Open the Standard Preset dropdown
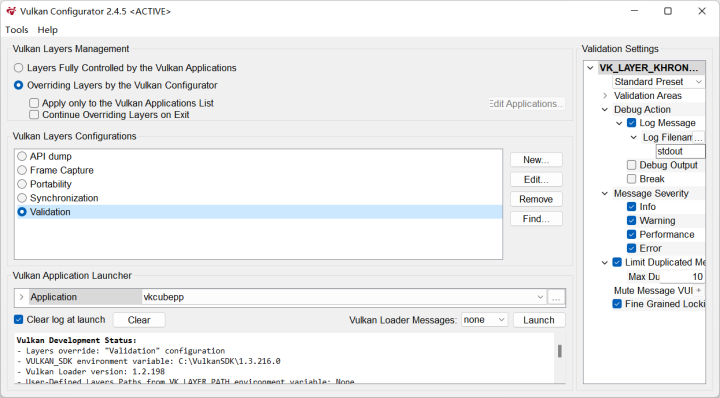 click(x=658, y=82)
